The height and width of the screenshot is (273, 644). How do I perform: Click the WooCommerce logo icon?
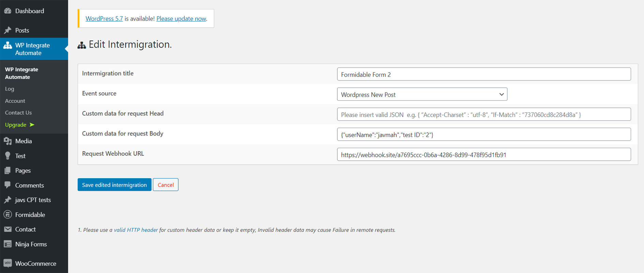[8, 263]
